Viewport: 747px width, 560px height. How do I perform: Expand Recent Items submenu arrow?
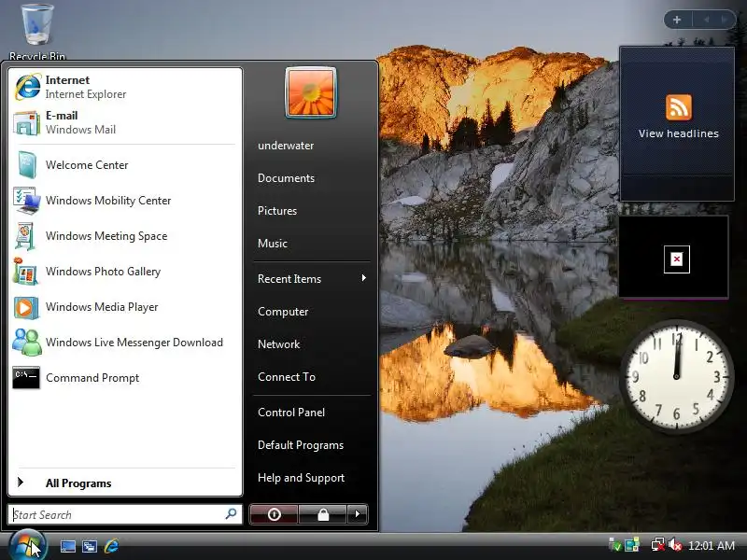pyautogui.click(x=364, y=278)
